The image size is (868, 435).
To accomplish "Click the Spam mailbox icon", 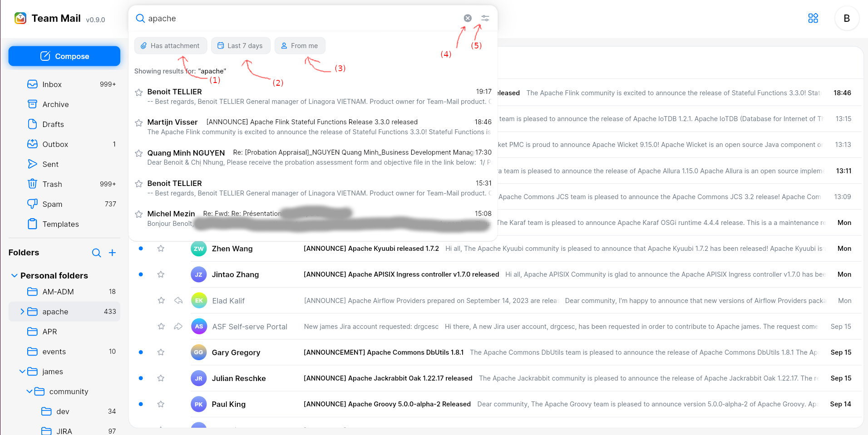I will 32,204.
